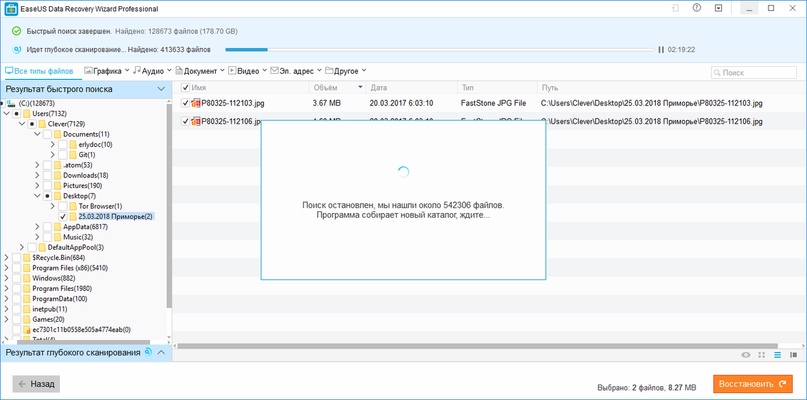Switch to preview view via the eye icon

[745, 354]
